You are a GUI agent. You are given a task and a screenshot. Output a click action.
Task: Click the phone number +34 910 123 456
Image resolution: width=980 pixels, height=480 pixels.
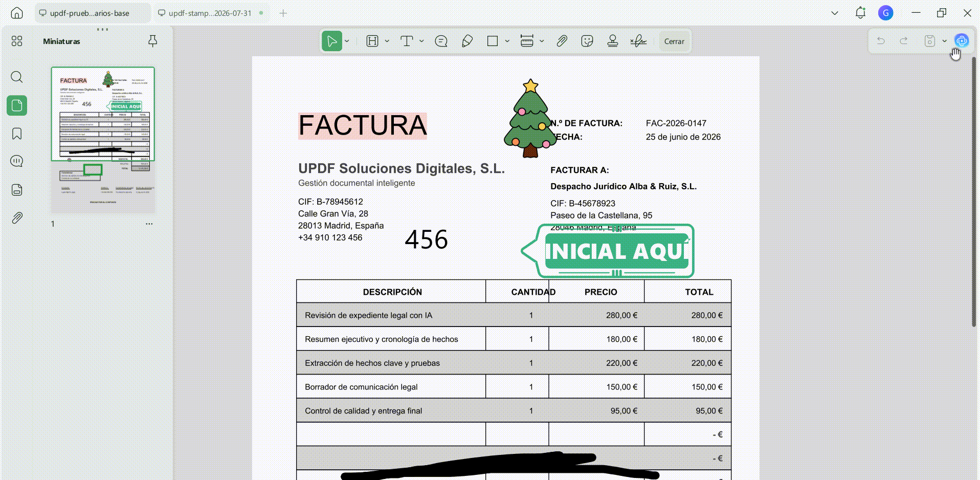tap(330, 237)
